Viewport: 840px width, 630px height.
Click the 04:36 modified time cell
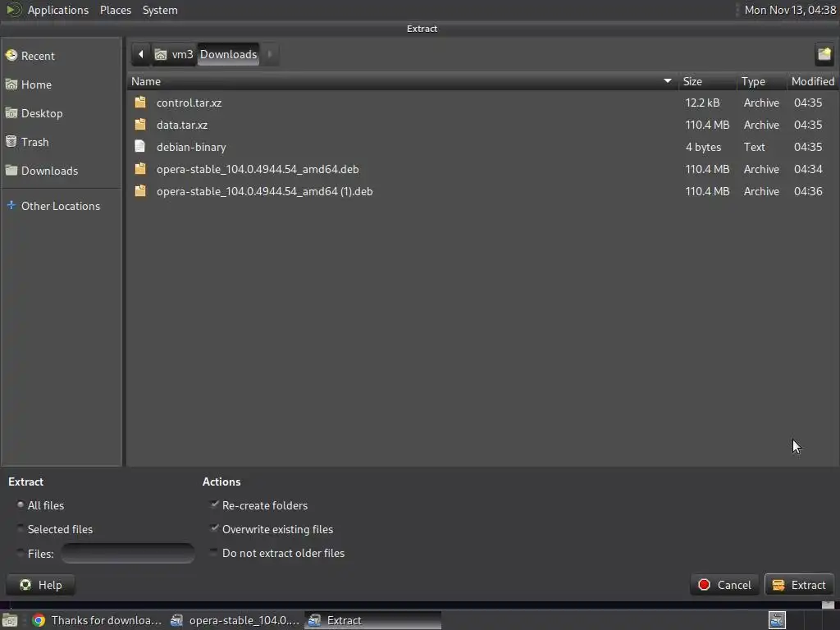pyautogui.click(x=808, y=191)
